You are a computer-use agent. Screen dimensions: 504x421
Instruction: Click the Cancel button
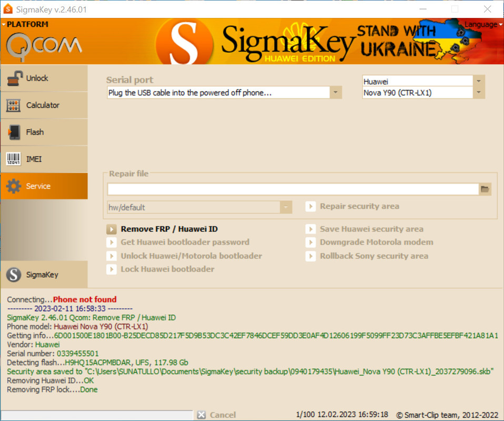coord(223,415)
